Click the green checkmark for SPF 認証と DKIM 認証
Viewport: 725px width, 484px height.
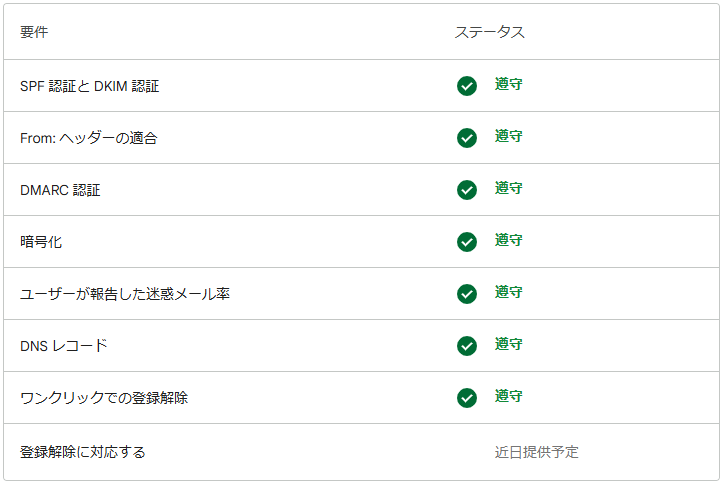point(466,86)
